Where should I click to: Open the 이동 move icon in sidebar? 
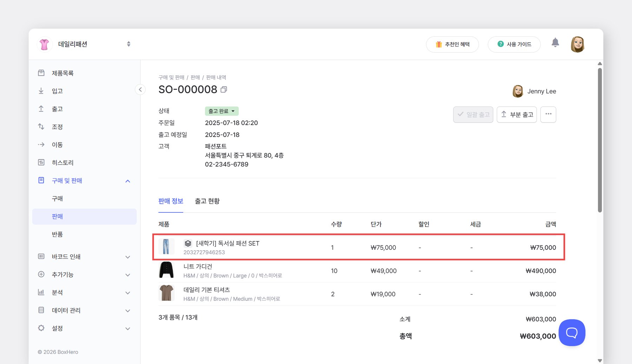pos(41,144)
